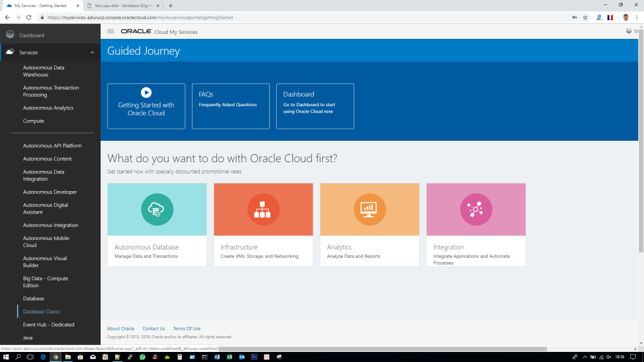Open Windows taskbar search
Viewport: 644px width, 362px height.
tap(18, 357)
